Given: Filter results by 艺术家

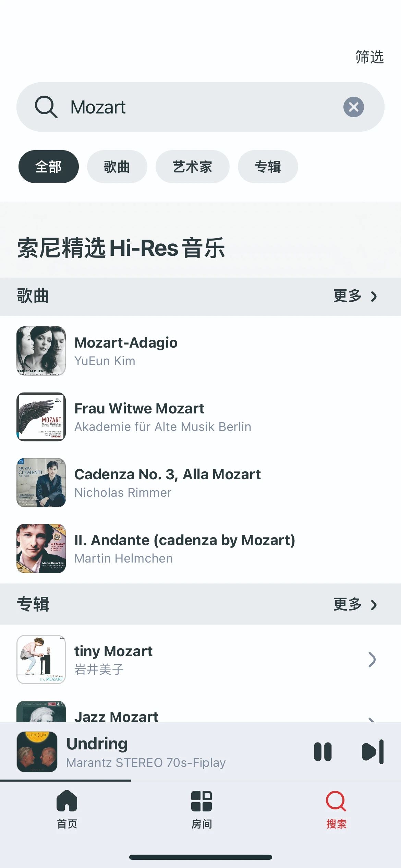Looking at the screenshot, I should [x=192, y=167].
